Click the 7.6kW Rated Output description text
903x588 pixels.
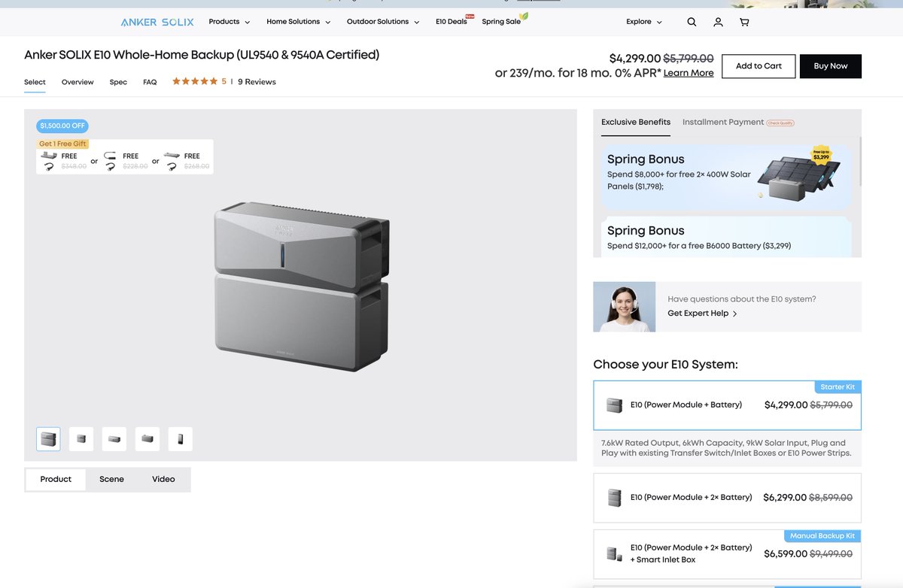pyautogui.click(x=727, y=448)
